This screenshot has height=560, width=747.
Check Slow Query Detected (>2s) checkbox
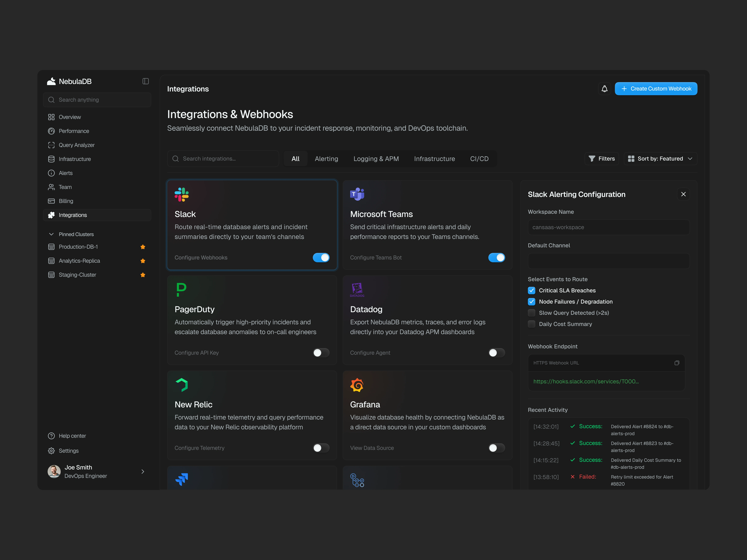pyautogui.click(x=532, y=313)
